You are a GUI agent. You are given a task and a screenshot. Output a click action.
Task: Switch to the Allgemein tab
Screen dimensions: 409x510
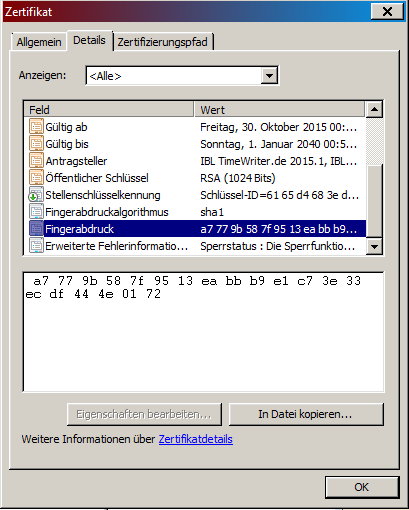point(39,42)
